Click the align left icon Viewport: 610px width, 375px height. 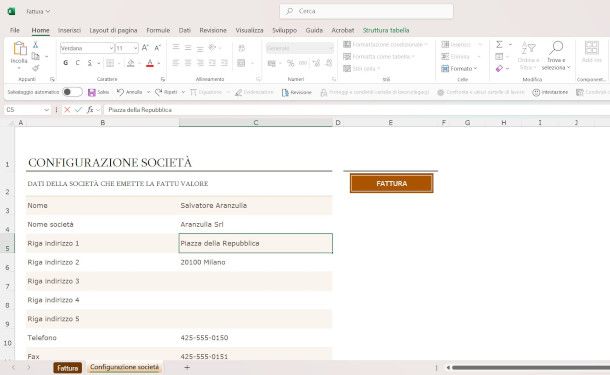point(176,63)
